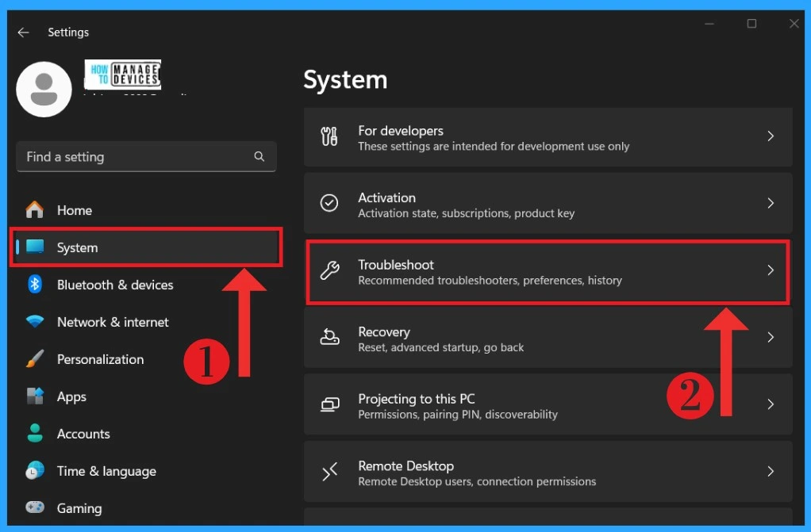Click the search magnifier icon

pyautogui.click(x=259, y=157)
